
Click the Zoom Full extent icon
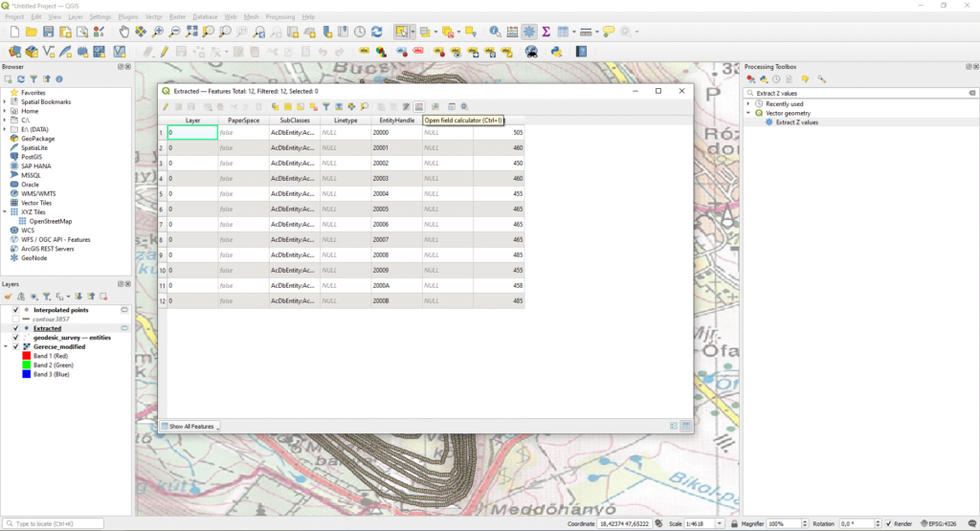[x=191, y=32]
